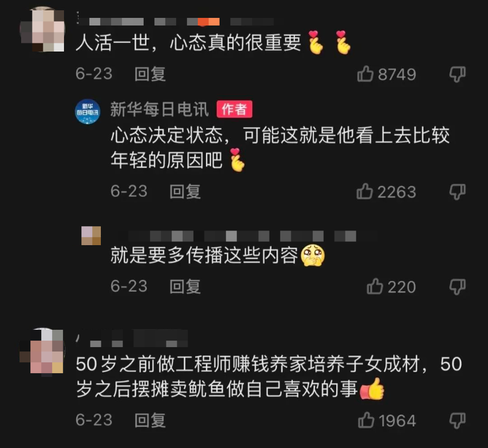The image size is (488, 448).
Task: Open the avatar of the 1964-likes commenter
Action: point(42,351)
